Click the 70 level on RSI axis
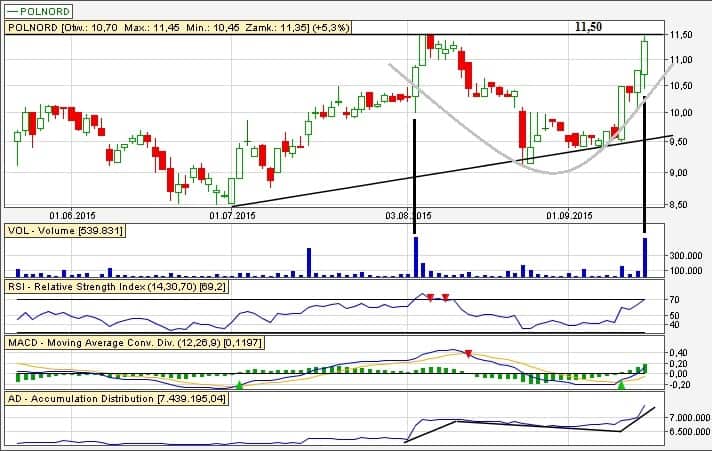Viewport: 712px width, 452px height. (676, 300)
